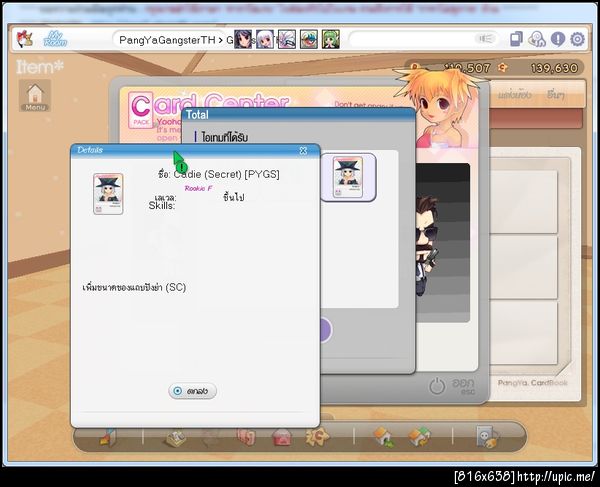Click the megaphone icon in chat bar
This screenshot has height=487, width=600.
486,39
